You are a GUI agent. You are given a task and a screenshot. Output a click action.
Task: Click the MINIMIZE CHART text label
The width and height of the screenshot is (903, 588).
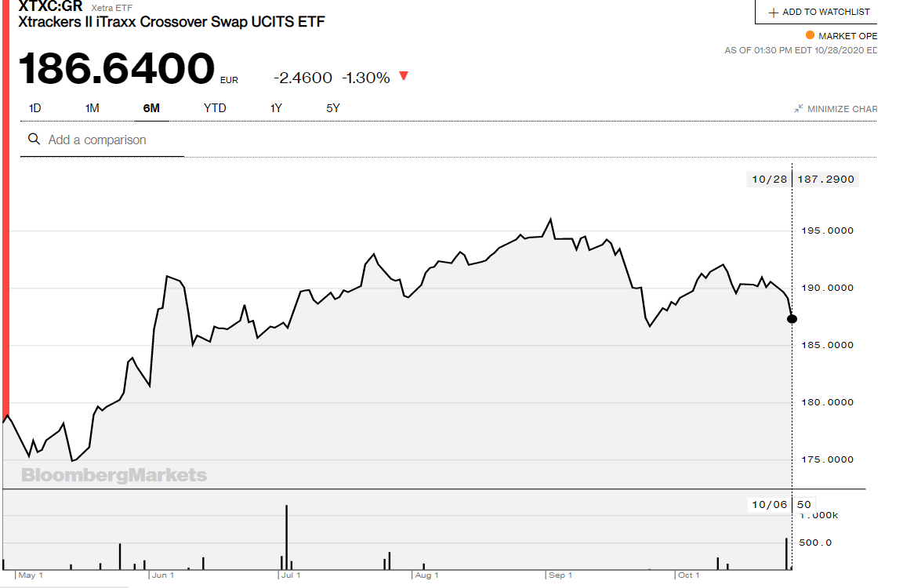[x=842, y=109]
